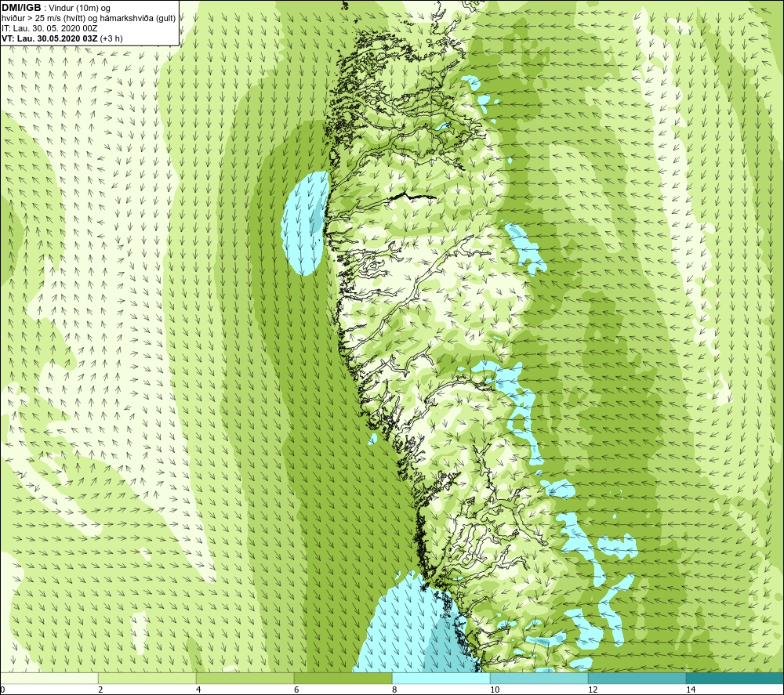This screenshot has height=695, width=784.
Task: Click the "6" scale label
Action: [x=296, y=690]
